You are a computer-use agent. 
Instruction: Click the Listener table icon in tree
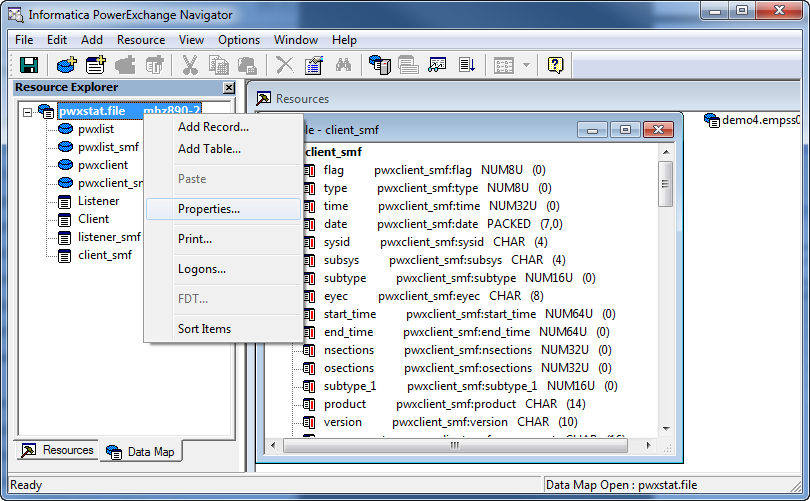click(x=66, y=201)
